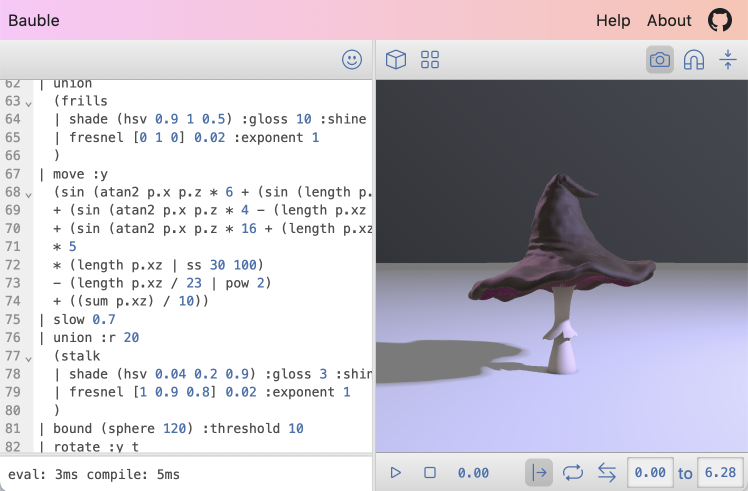Select the play-once arrow-to-bar mode
748x491 pixels.
click(540, 472)
